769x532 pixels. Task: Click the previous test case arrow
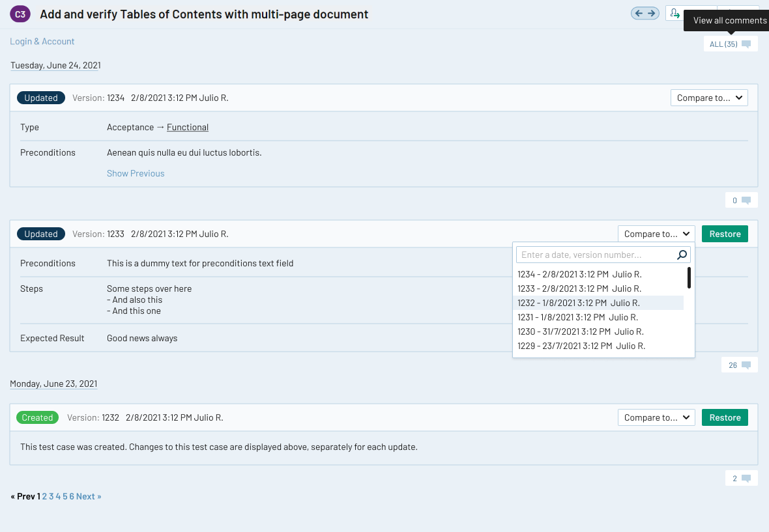[639, 14]
